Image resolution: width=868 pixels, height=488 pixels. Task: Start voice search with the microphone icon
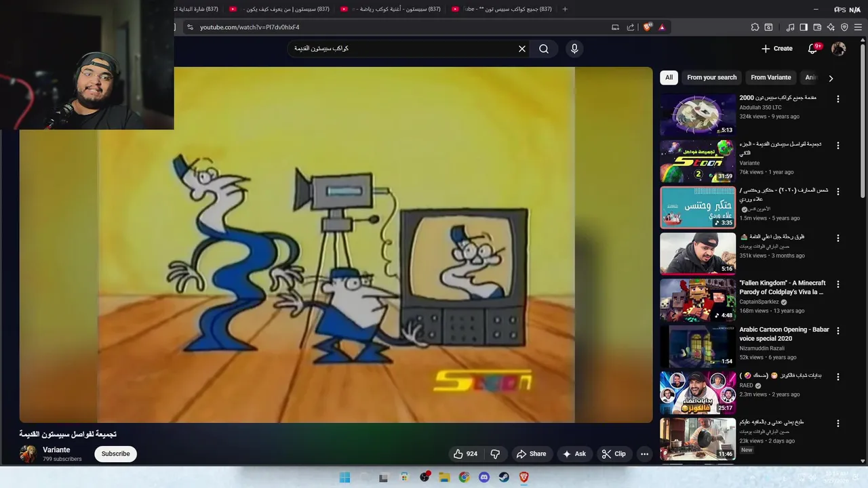click(x=574, y=49)
